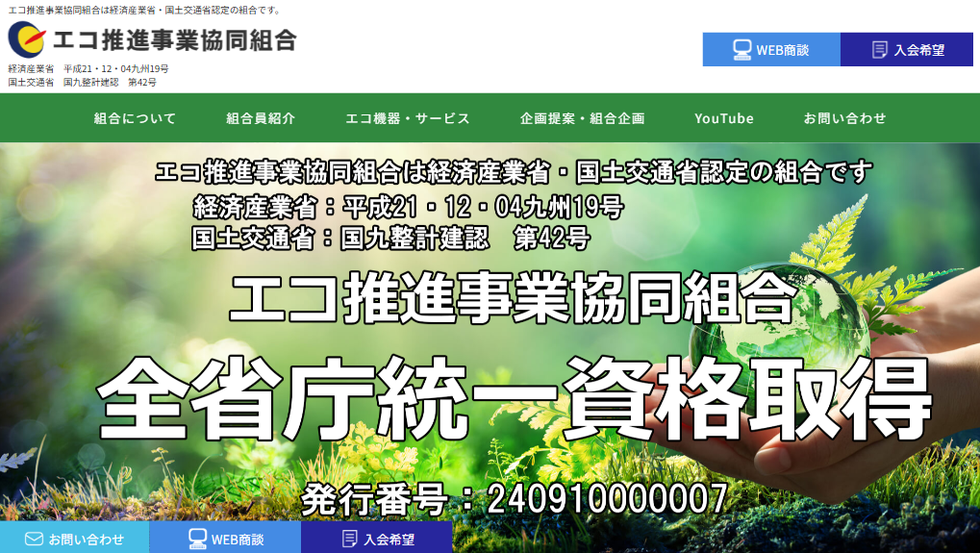Open お問い合わせ in the green navigation bar
Screen dimensions: 980x553
coord(844,118)
